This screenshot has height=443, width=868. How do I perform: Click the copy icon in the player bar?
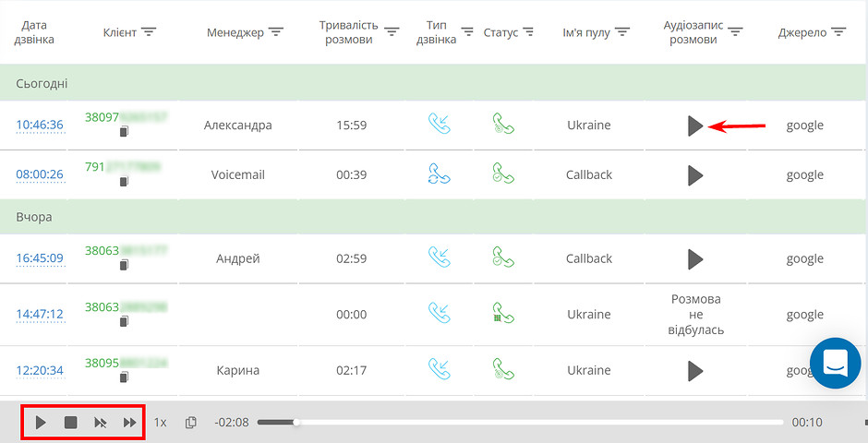point(190,423)
